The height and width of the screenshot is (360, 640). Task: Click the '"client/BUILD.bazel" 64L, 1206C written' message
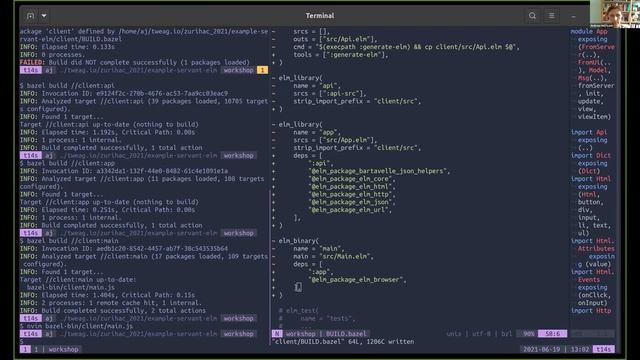click(343, 342)
